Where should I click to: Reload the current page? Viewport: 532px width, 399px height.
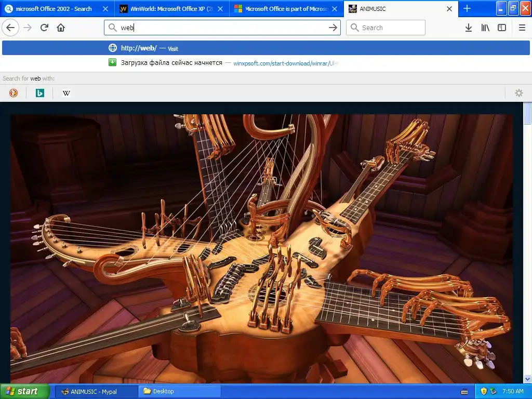coord(45,28)
